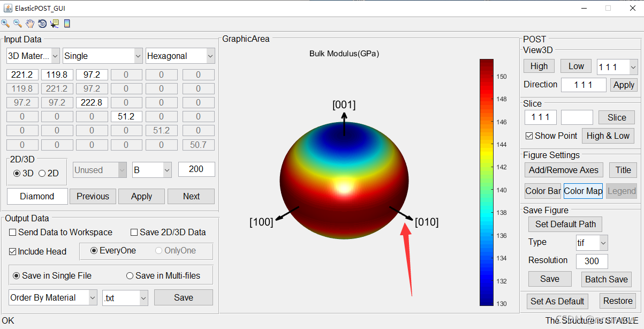Insert colorbar via toolbar icon
This screenshot has height=329, width=644.
67,24
